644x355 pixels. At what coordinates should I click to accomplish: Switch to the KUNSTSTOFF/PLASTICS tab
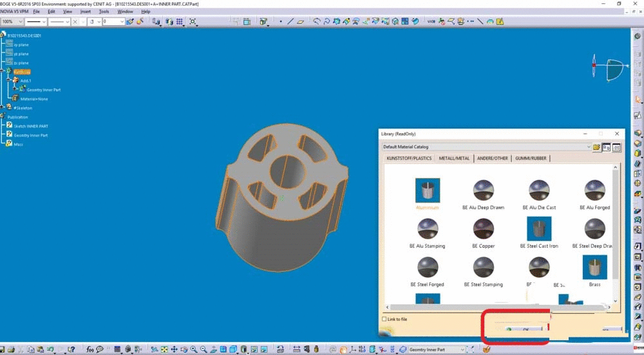click(x=409, y=158)
